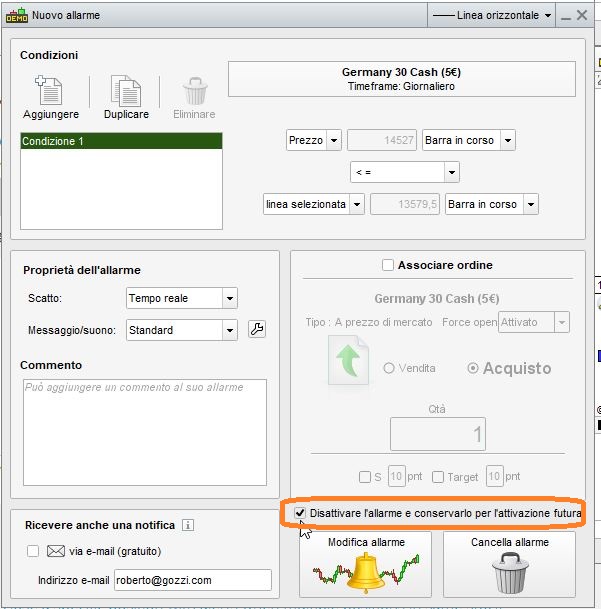Click the green arrow order direction icon
Screen dimensions: 601x609
click(348, 360)
